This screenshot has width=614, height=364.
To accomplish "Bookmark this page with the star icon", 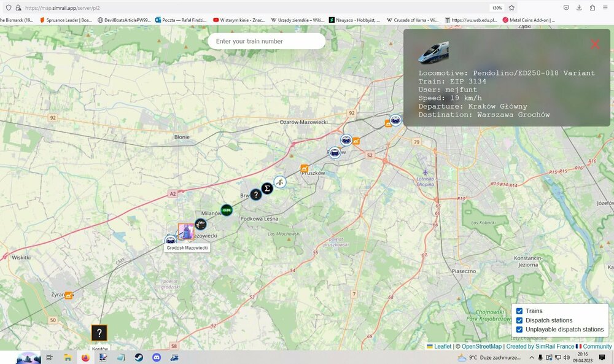I will click(511, 7).
